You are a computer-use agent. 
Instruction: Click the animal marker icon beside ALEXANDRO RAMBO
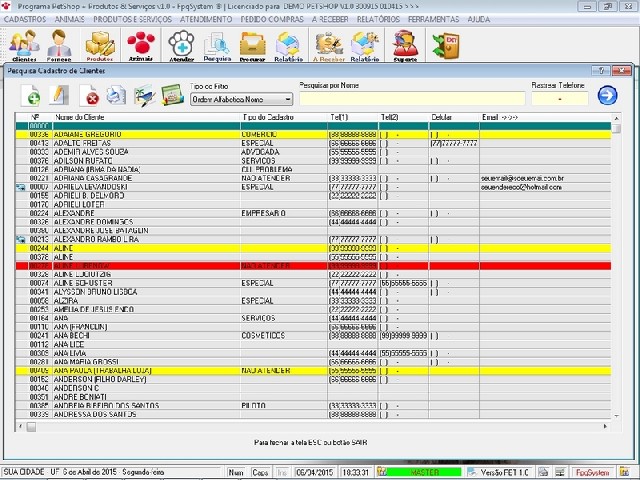pos(20,240)
